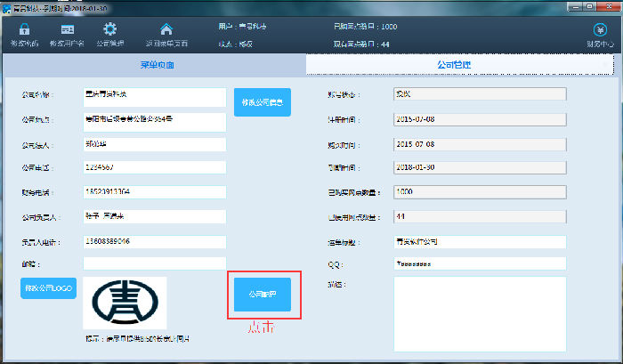Focus the phone field showing 18523913304
Image resolution: width=623 pixels, height=364 pixels.
(155, 191)
